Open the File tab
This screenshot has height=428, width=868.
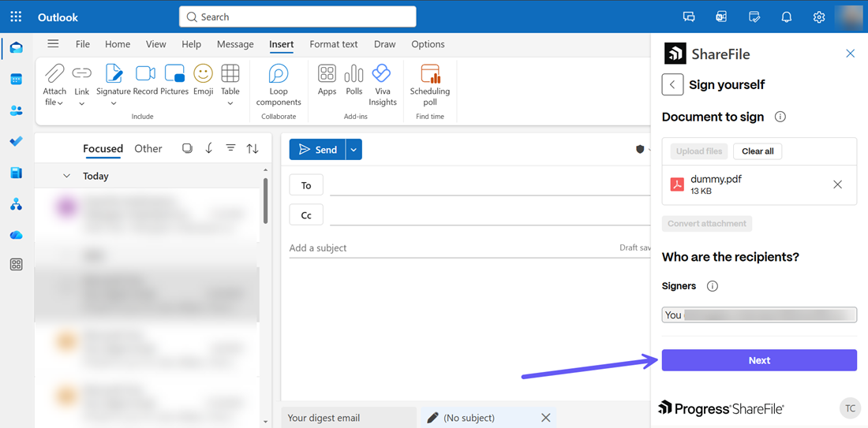[83, 44]
